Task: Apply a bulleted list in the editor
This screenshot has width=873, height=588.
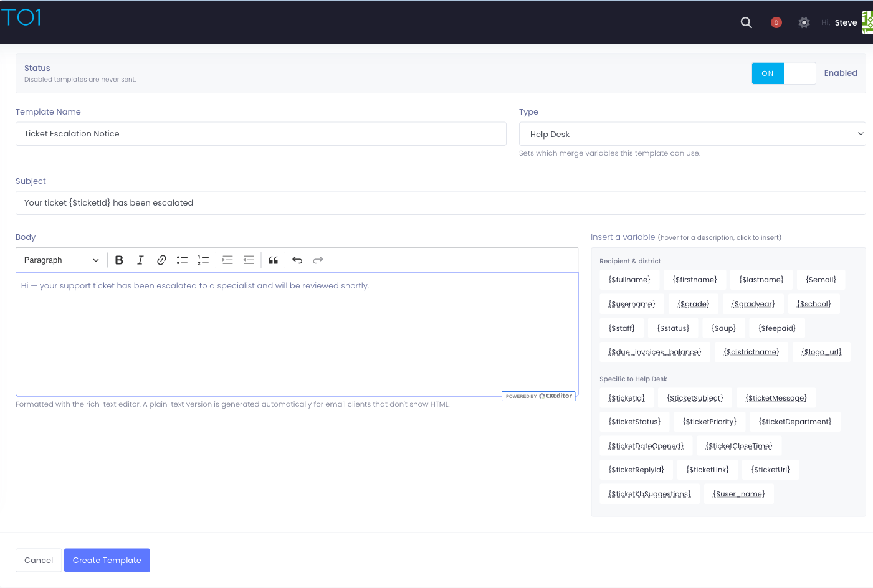Action: [x=182, y=260]
